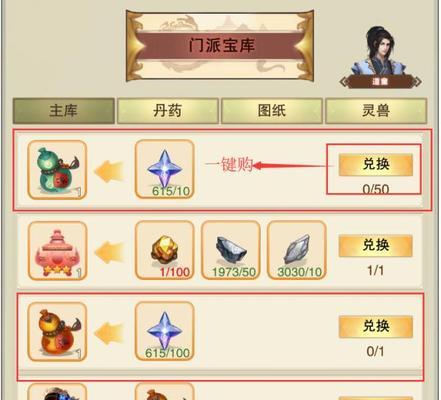Screen dimensions: 441x400
Task: Switch to the 主库 tab
Action: (x=64, y=111)
